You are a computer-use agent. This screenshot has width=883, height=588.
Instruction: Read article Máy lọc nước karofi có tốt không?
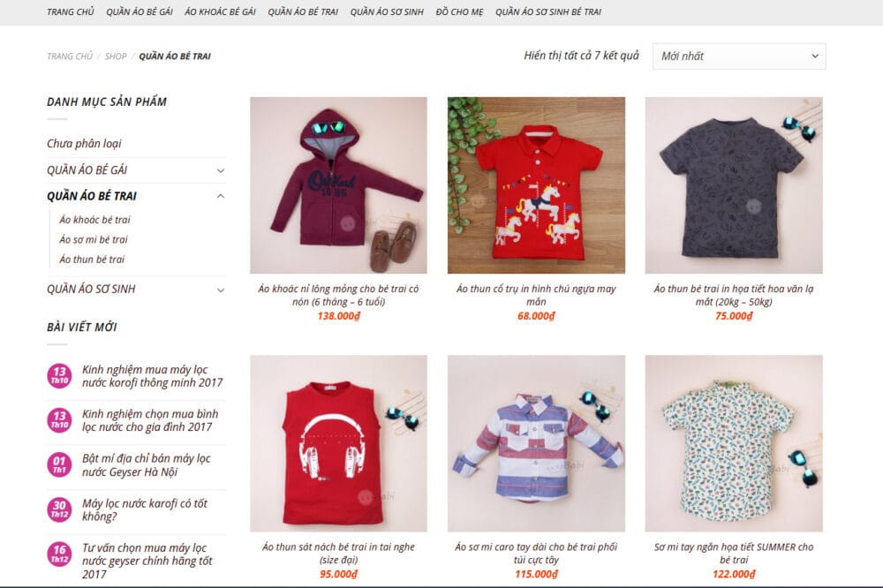pos(145,509)
